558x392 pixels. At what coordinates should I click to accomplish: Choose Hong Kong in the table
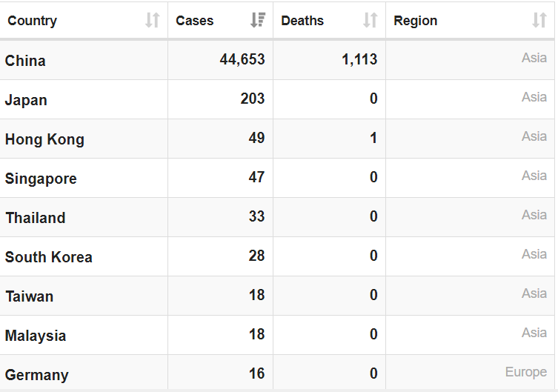pyautogui.click(x=44, y=139)
